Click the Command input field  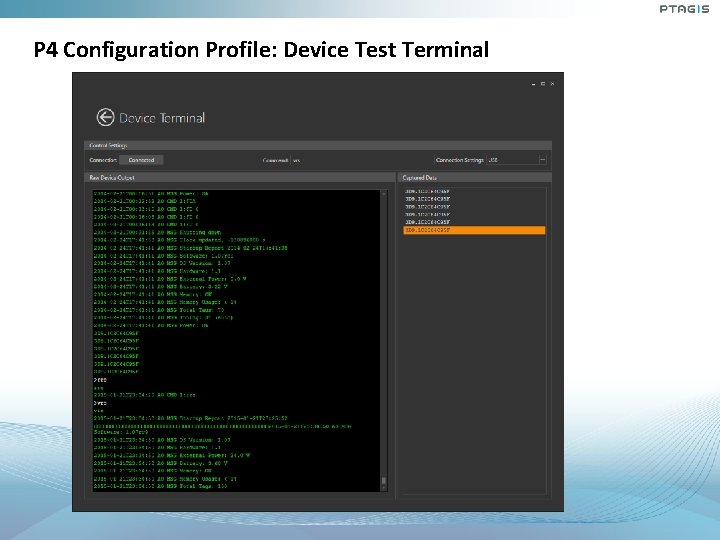click(360, 160)
